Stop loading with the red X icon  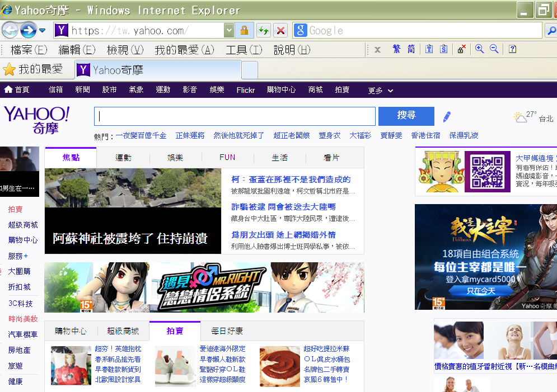coord(280,31)
